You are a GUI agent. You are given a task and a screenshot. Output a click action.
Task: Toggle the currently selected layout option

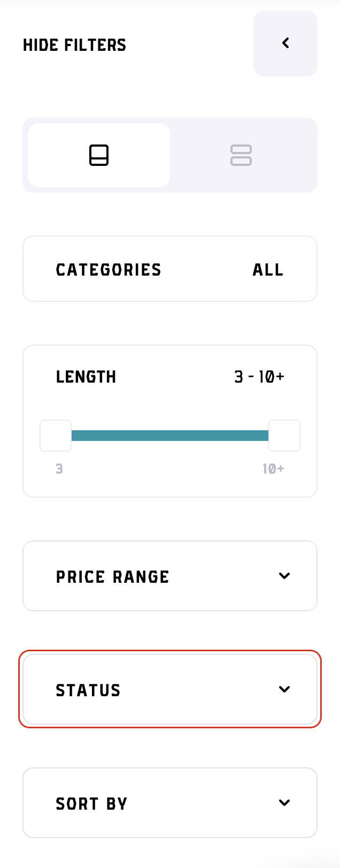point(98,155)
